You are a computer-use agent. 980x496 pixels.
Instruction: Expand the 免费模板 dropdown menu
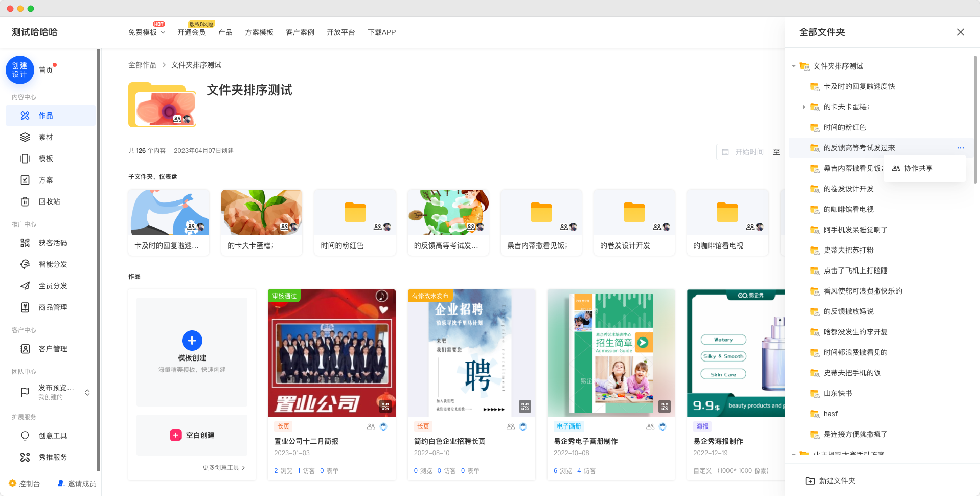tap(147, 32)
